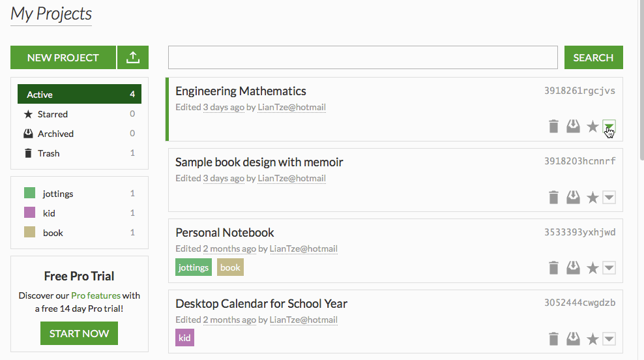Toggle star on Personal Notebook project

tap(593, 268)
